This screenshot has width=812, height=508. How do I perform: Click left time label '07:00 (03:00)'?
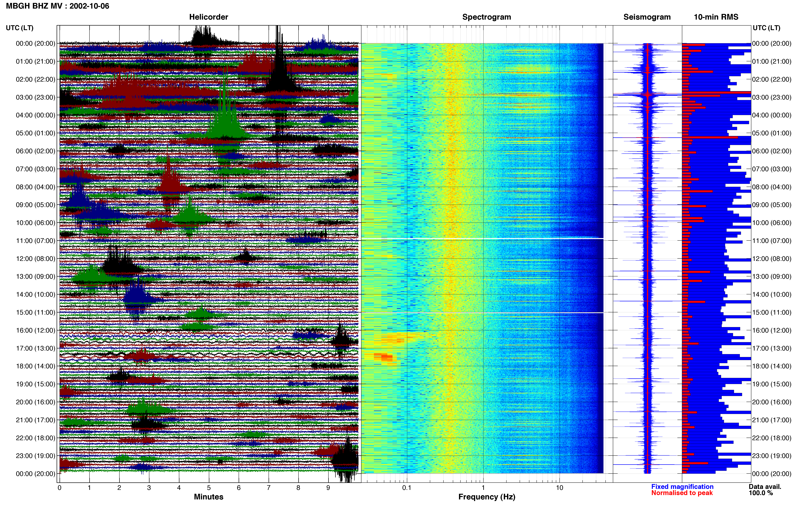[36, 169]
